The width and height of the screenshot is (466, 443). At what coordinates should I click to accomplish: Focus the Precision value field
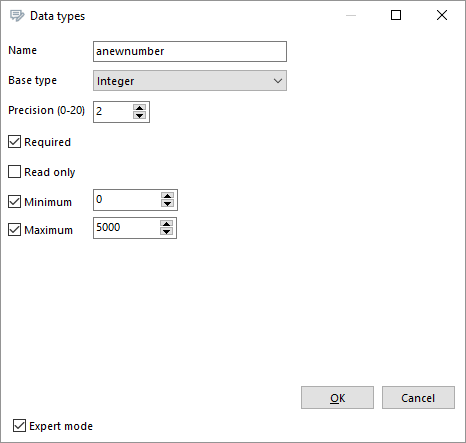point(113,112)
